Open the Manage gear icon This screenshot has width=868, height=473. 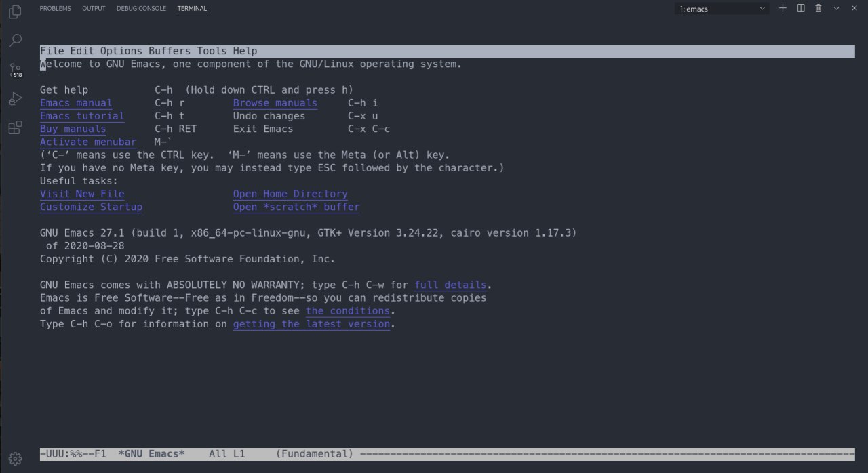click(15, 457)
